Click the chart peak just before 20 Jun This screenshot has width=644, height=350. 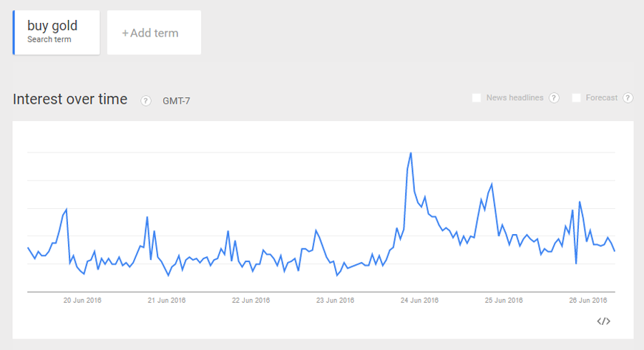click(x=67, y=209)
